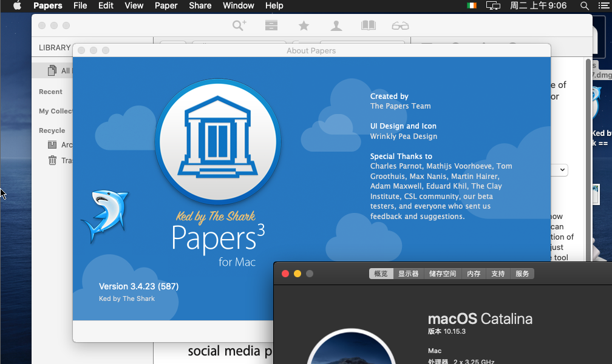612x364 pixels.
Task: Select My Collections in library sidebar
Action: click(56, 111)
